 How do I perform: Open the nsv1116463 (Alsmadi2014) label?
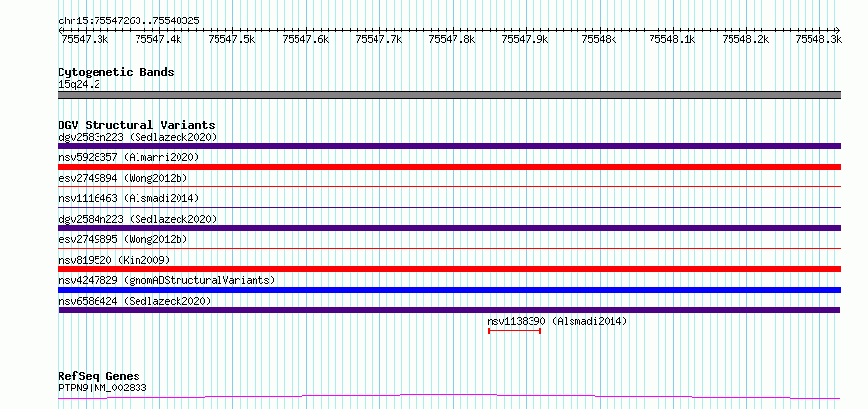point(129,198)
